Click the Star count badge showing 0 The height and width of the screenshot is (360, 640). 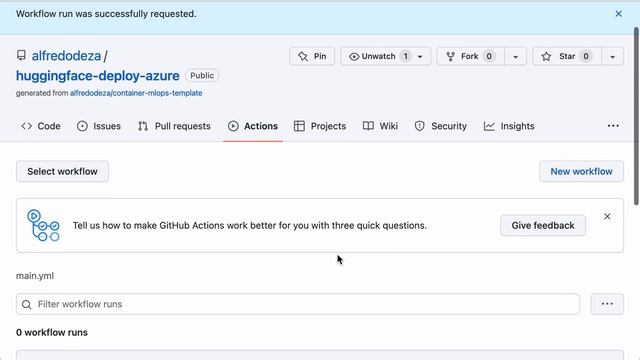coord(586,56)
